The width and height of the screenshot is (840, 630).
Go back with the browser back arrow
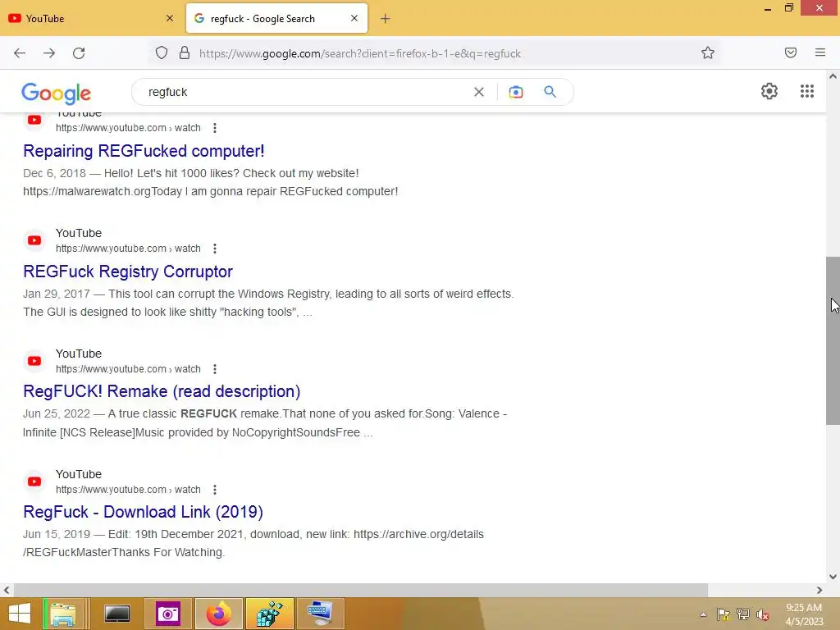tap(20, 53)
